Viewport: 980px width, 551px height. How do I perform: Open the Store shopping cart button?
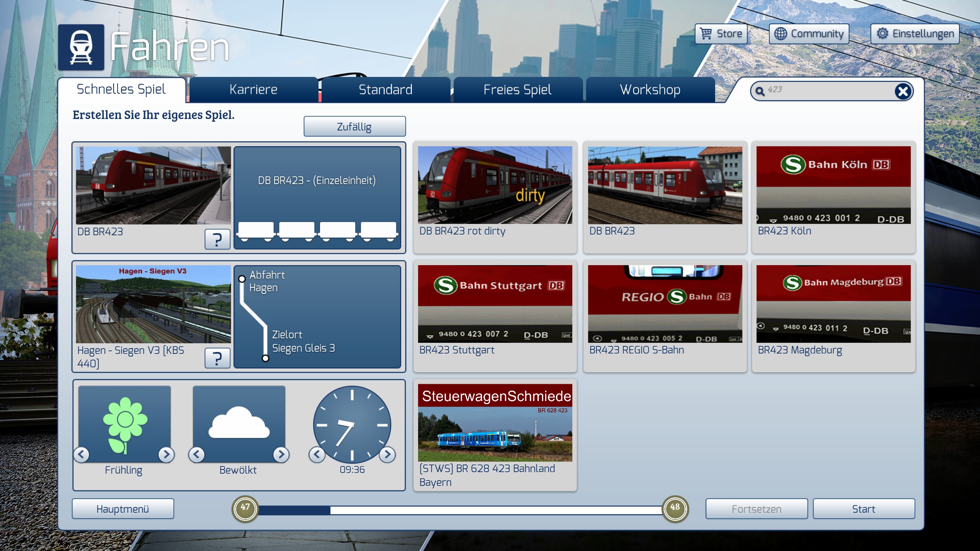pos(721,34)
